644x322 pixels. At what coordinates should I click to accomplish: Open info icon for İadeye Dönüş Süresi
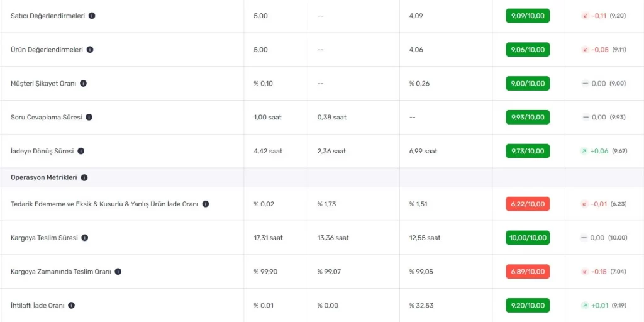(81, 151)
